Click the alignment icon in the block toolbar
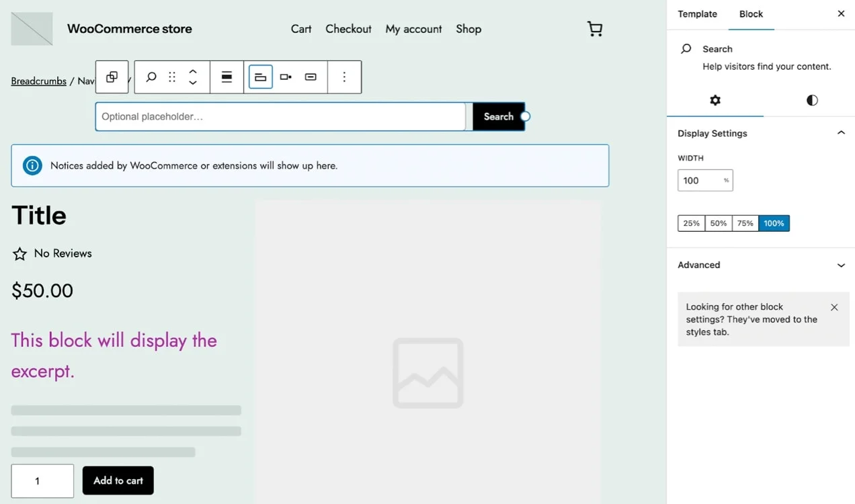 227,77
